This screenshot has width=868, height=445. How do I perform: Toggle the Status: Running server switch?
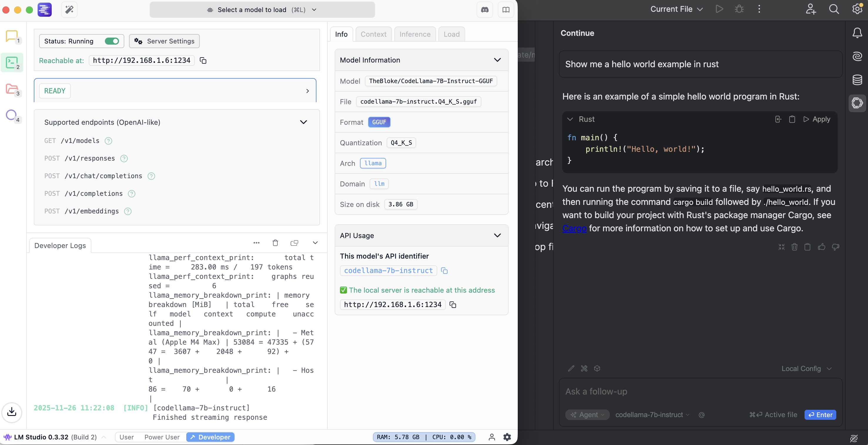[112, 41]
